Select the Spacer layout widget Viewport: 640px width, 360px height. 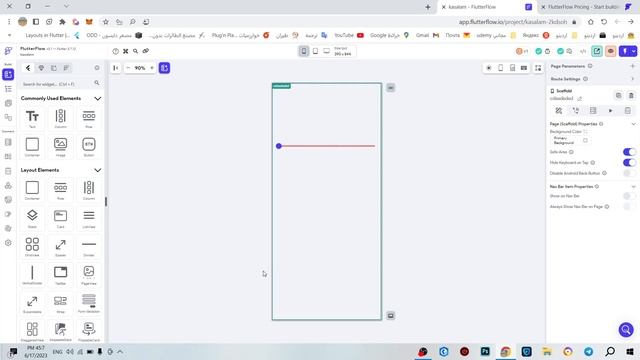pos(60,247)
